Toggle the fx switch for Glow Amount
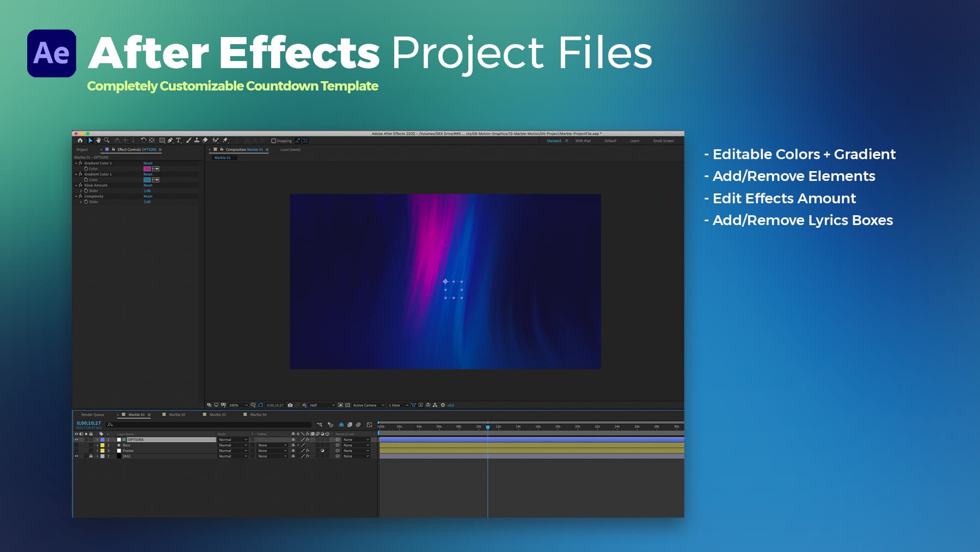Viewport: 980px width, 552px height. [x=81, y=185]
